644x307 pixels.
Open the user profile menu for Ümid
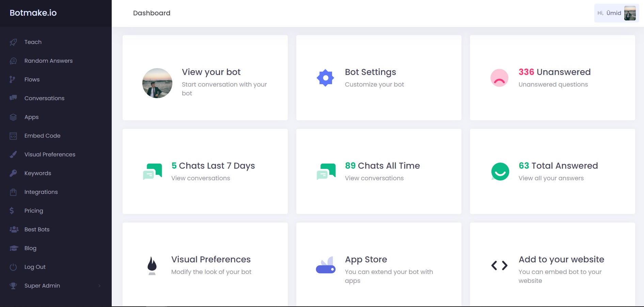(x=616, y=13)
